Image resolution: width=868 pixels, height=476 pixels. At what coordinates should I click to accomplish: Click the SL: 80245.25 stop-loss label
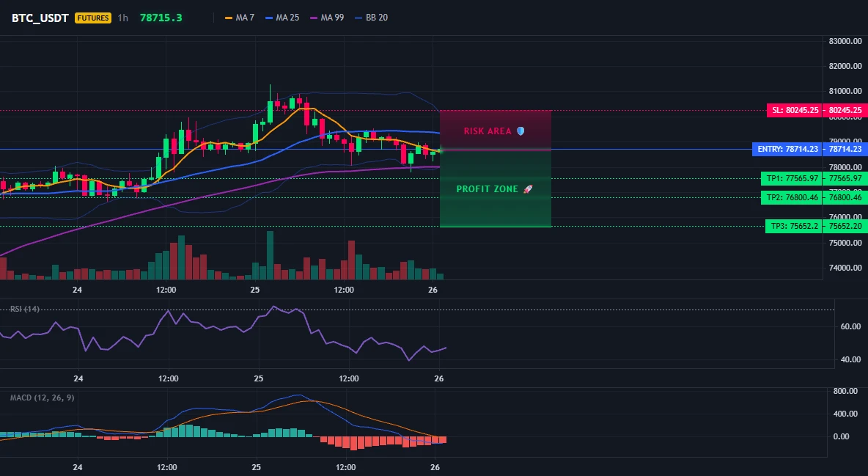coord(795,110)
